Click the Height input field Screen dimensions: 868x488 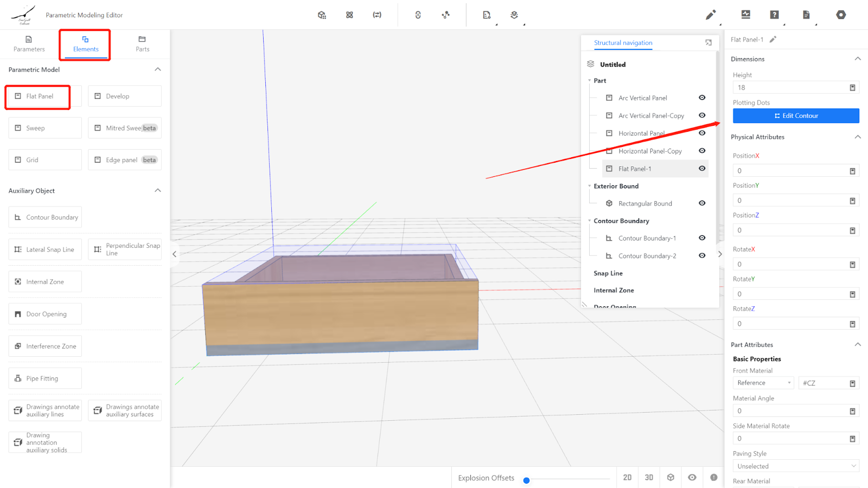coord(789,88)
